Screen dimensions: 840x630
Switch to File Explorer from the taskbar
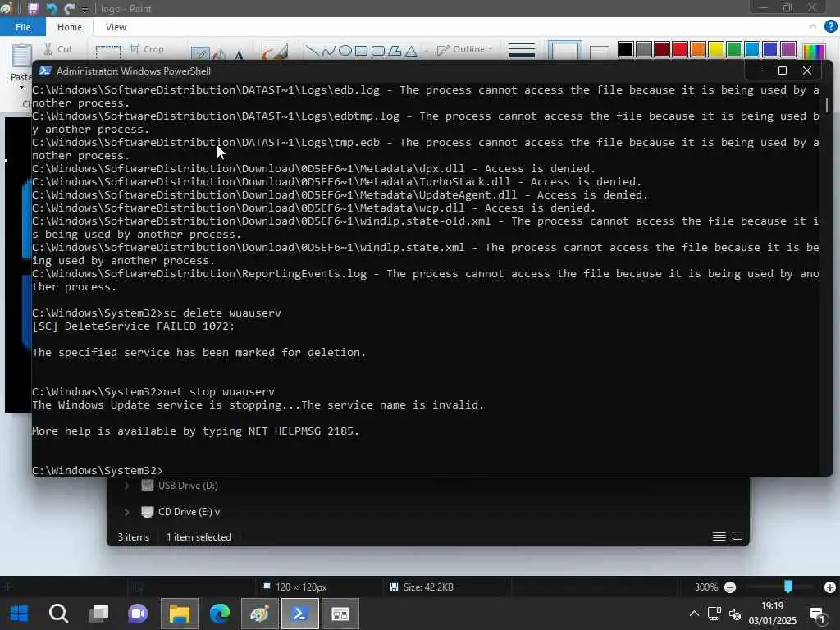point(180,614)
